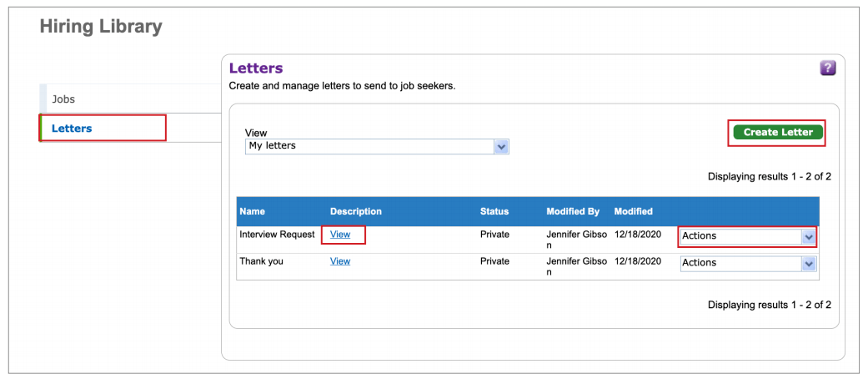Screen dimensions: 868x379
Task: Click the Modified By column header
Action: [572, 211]
